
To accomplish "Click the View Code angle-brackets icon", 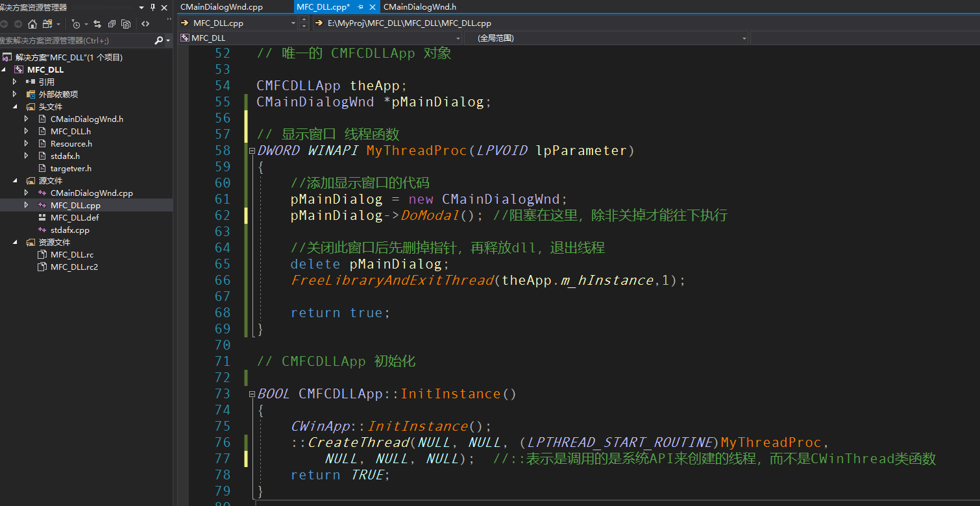I will click(x=145, y=24).
